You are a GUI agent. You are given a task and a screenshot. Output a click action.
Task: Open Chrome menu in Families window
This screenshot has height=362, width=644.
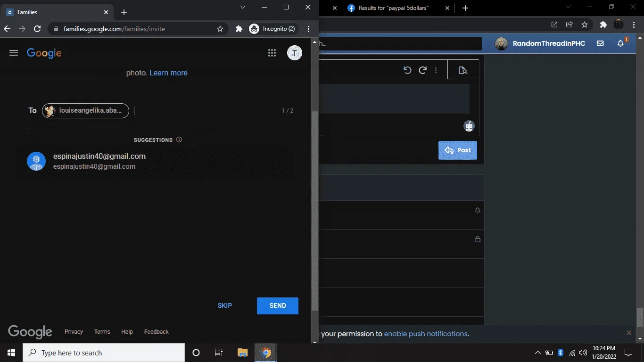[309, 29]
